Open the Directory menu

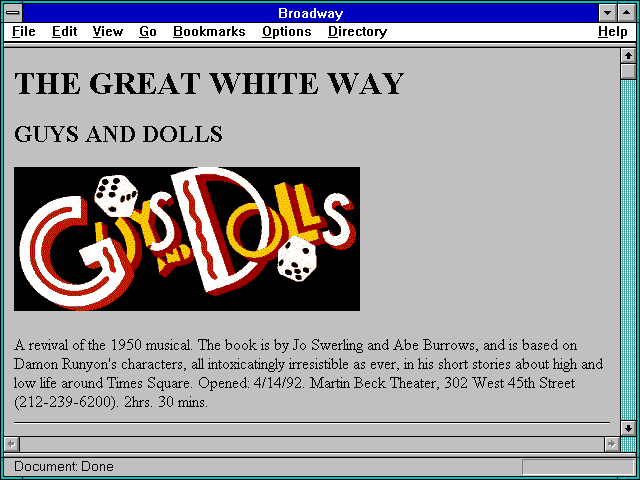pyautogui.click(x=358, y=32)
